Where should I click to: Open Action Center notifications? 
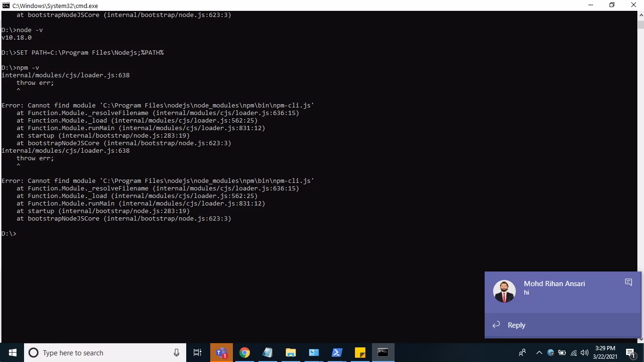pos(631,353)
